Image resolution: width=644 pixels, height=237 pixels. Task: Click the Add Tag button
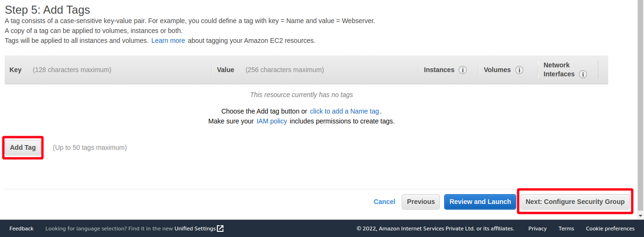tap(23, 147)
